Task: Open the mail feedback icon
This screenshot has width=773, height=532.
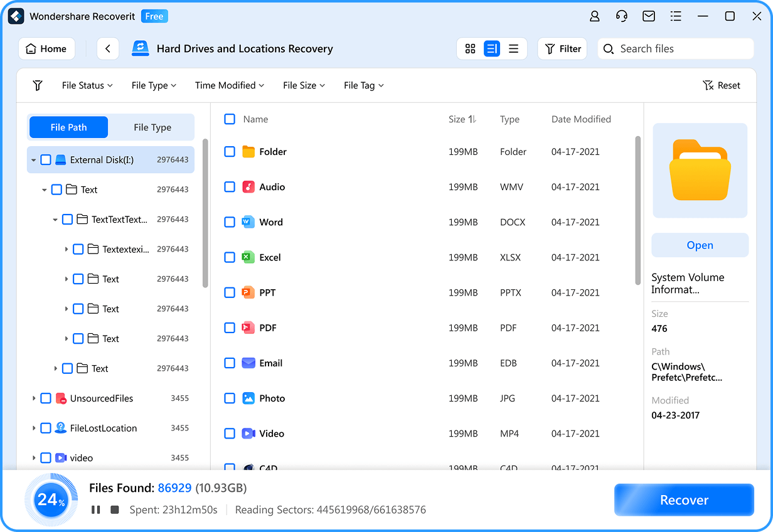Action: click(649, 16)
